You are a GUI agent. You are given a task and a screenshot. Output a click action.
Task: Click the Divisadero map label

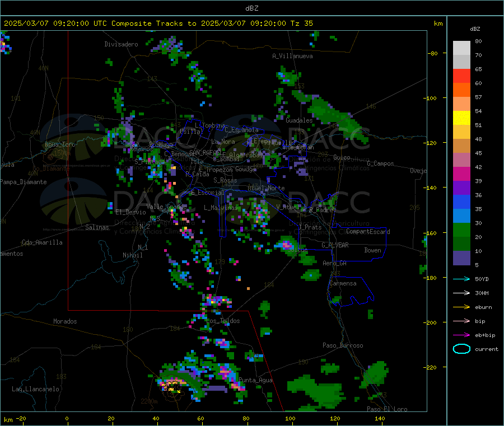pyautogui.click(x=121, y=44)
